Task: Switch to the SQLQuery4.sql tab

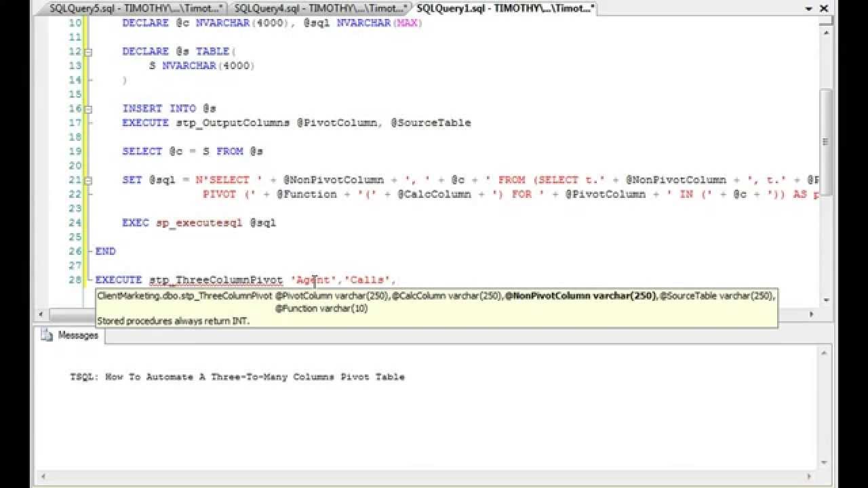Action: [x=319, y=8]
